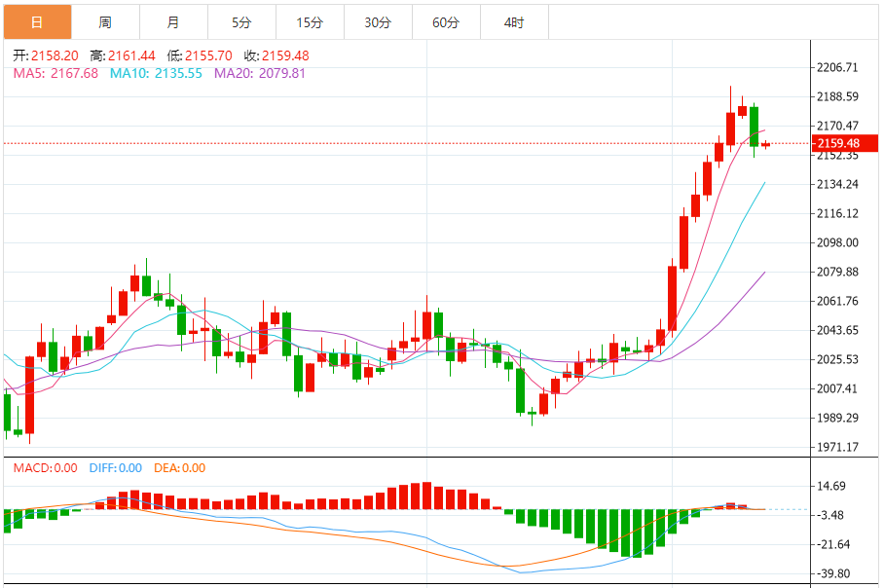Click the red current price label 2159.48
Viewport: 884px width, 588px height.
[844, 143]
